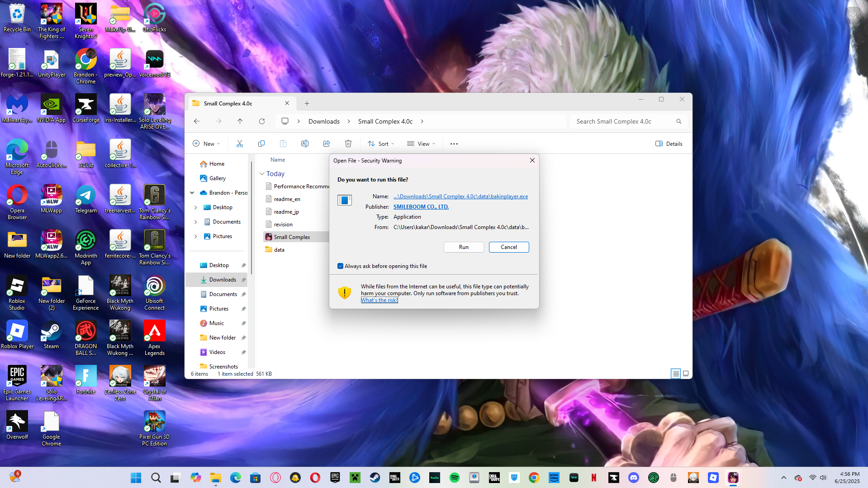Select the Apex Legends desktop icon
The width and height of the screenshot is (868, 488).
[155, 338]
